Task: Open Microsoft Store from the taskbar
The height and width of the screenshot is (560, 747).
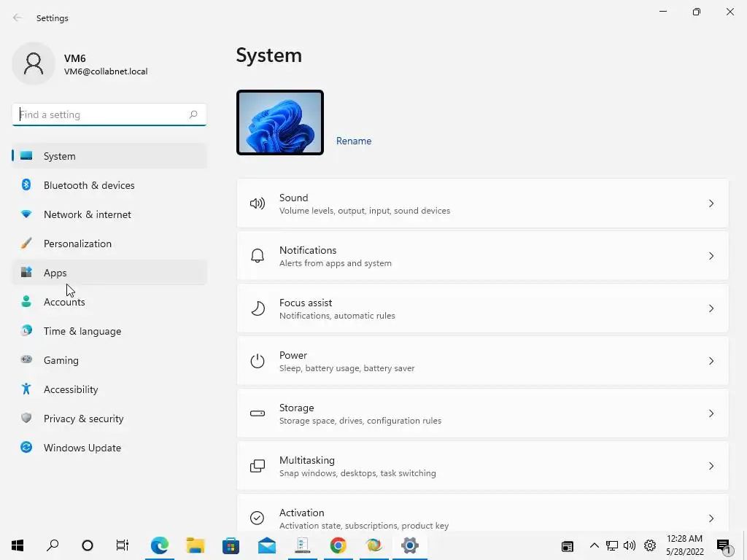Action: (231, 545)
